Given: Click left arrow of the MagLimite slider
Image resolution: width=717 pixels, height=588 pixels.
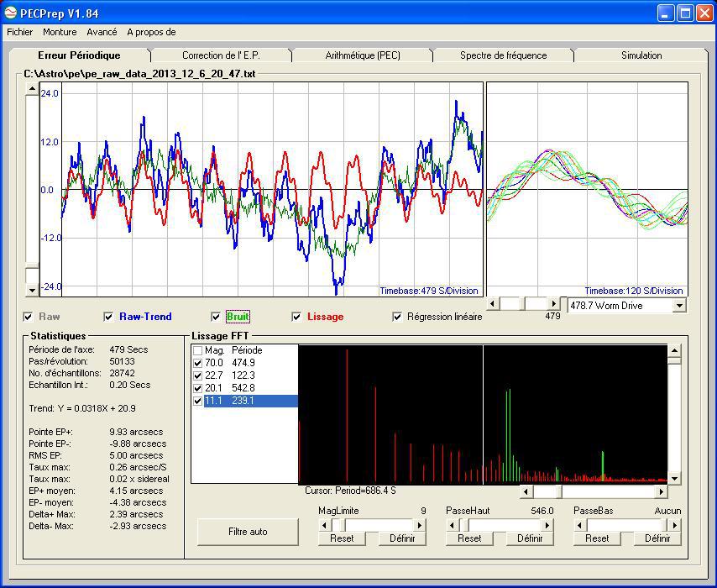Looking at the screenshot, I should (324, 525).
